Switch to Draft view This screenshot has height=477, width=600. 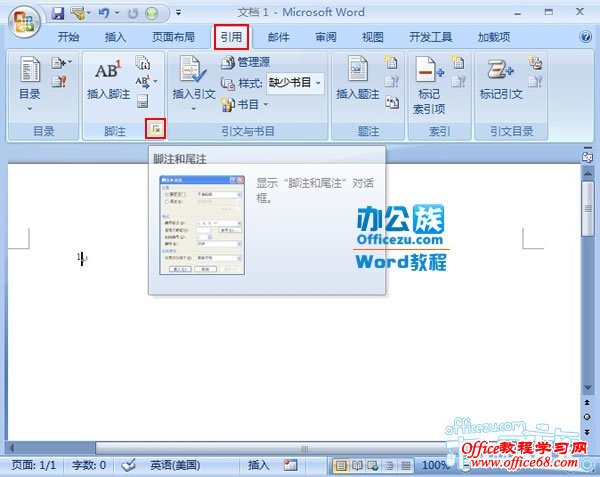point(405,466)
